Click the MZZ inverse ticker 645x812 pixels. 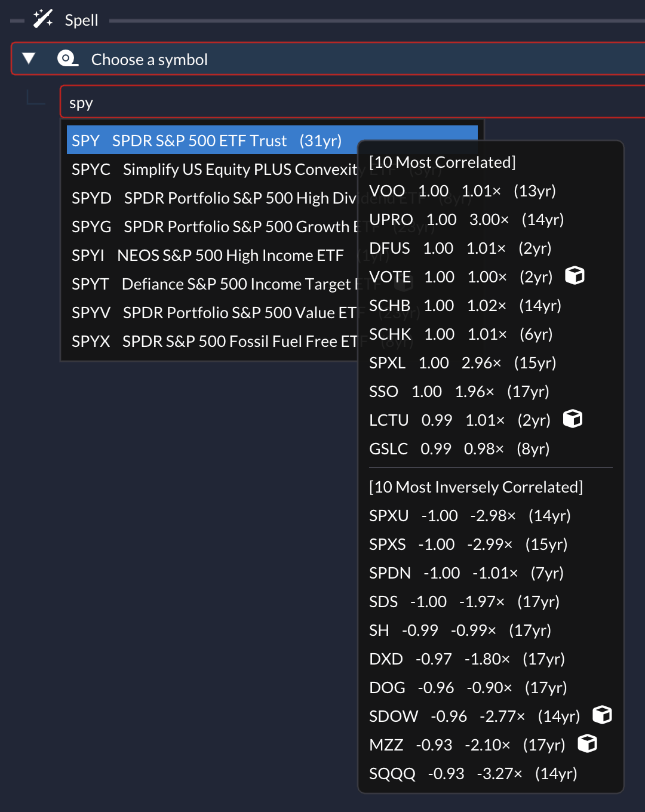tap(386, 745)
